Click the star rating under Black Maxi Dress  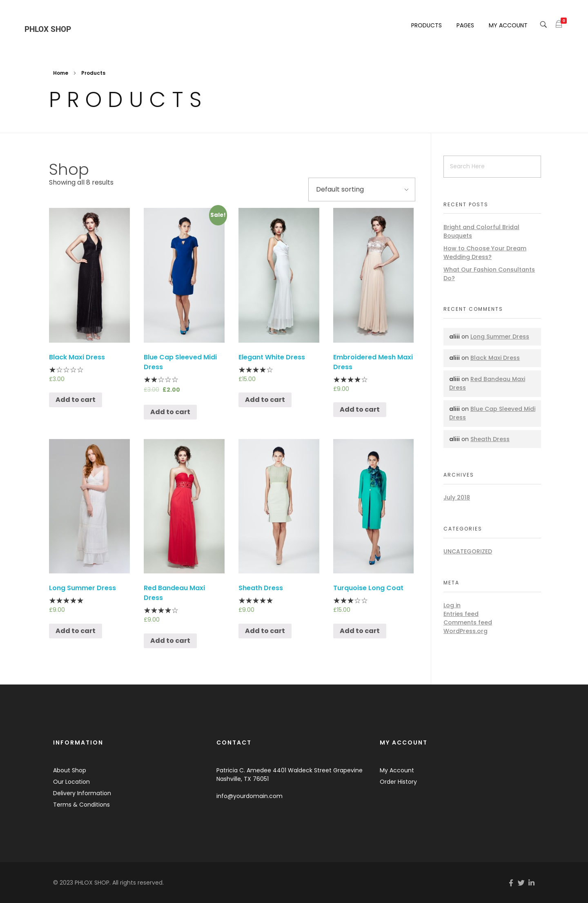tap(66, 370)
